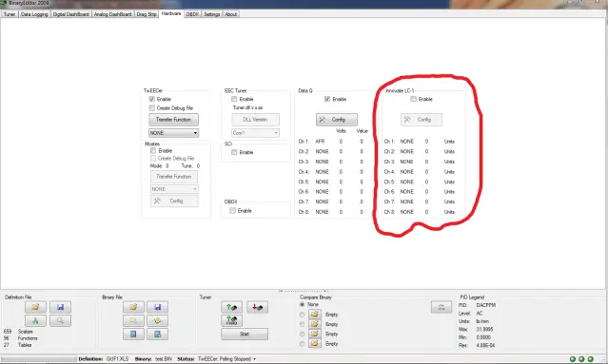Click the Tuner.dll v x.xx label
Image resolution: width=608 pixels, height=364 pixels.
click(x=248, y=107)
